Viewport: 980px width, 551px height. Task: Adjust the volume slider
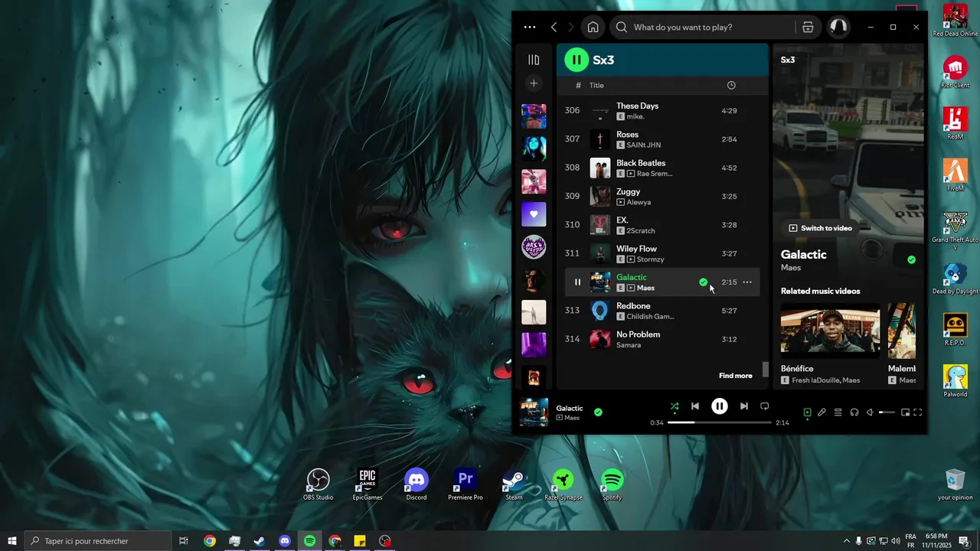click(887, 412)
